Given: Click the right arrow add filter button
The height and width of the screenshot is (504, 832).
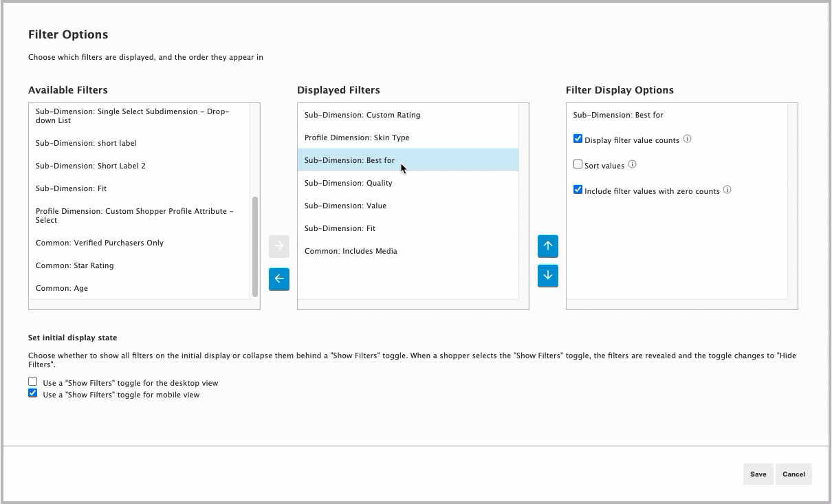Looking at the screenshot, I should pyautogui.click(x=278, y=246).
